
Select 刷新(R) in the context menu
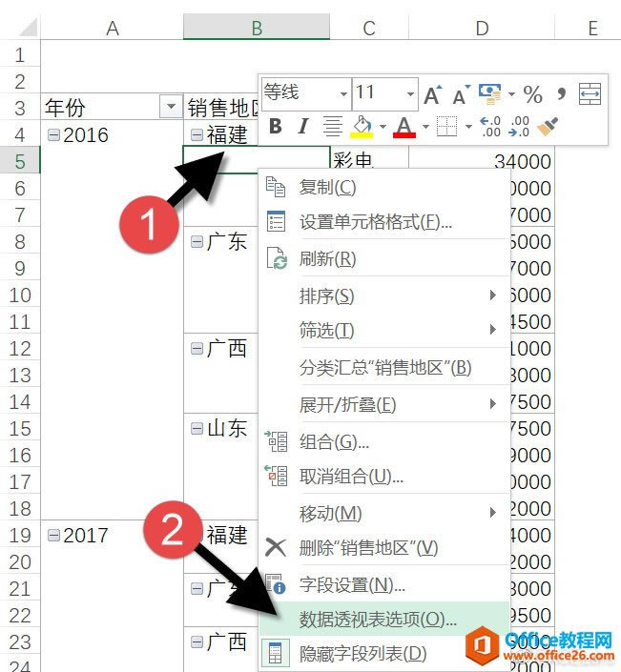[384, 258]
